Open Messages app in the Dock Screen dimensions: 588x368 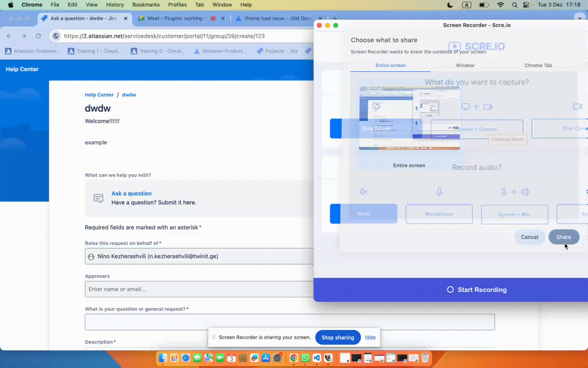click(x=197, y=358)
